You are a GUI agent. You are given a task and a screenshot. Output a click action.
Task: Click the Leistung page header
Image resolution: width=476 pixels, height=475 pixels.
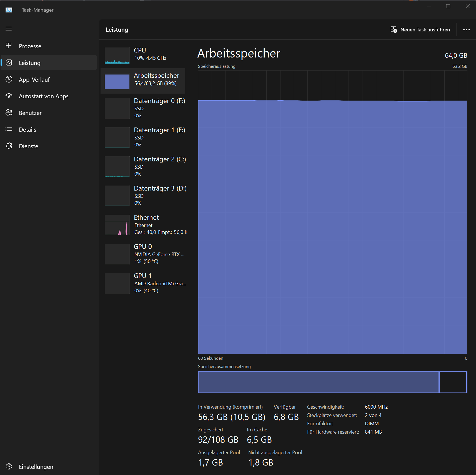(117, 30)
